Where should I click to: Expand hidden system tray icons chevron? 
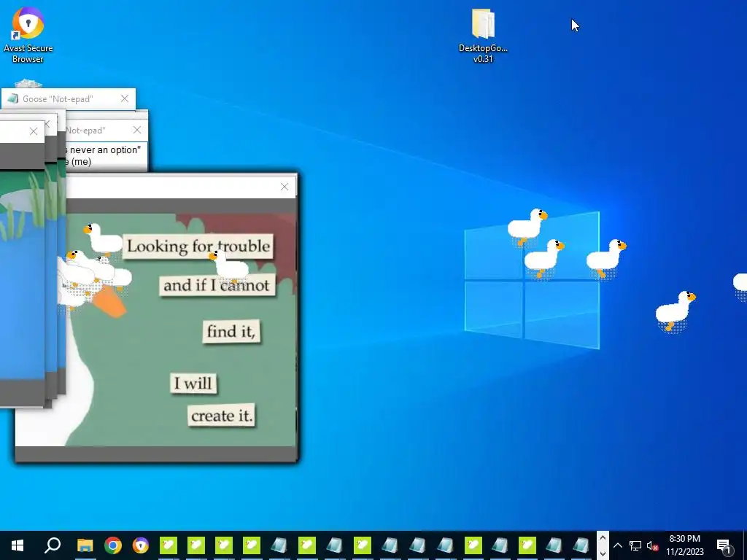(x=617, y=545)
